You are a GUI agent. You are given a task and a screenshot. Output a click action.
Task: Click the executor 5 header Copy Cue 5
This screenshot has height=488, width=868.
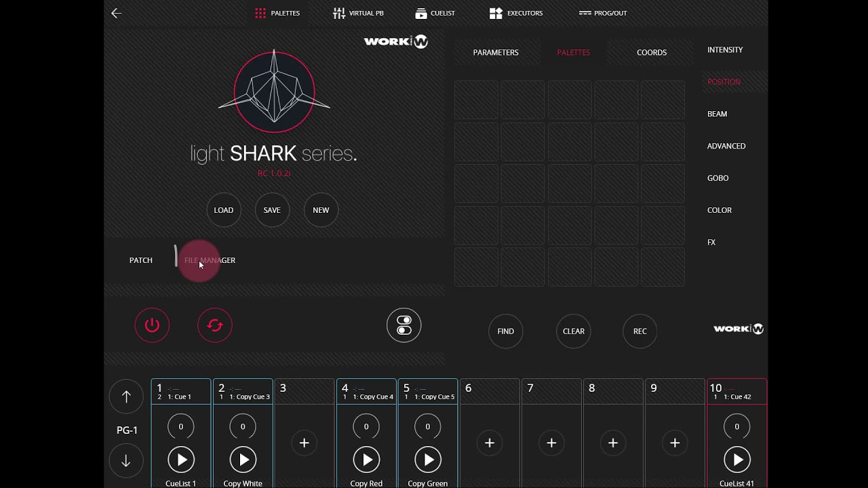pos(428,392)
